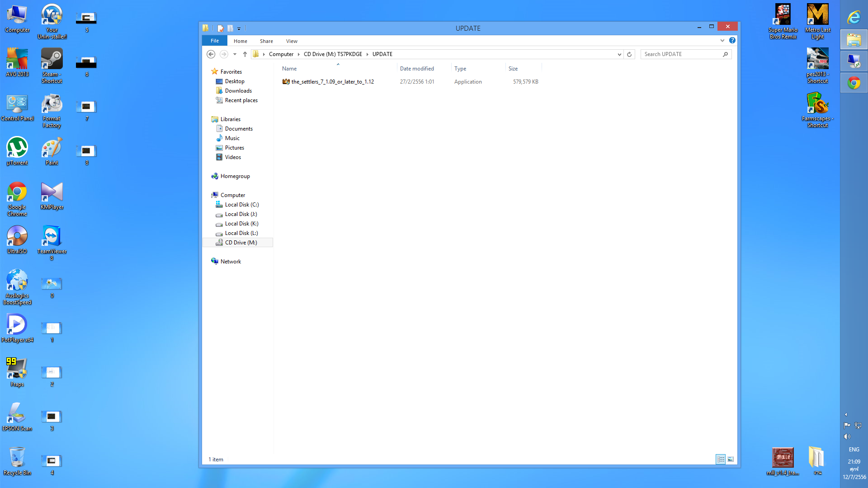The image size is (868, 488).
Task: Open the Explorer help icon
Action: (x=732, y=41)
